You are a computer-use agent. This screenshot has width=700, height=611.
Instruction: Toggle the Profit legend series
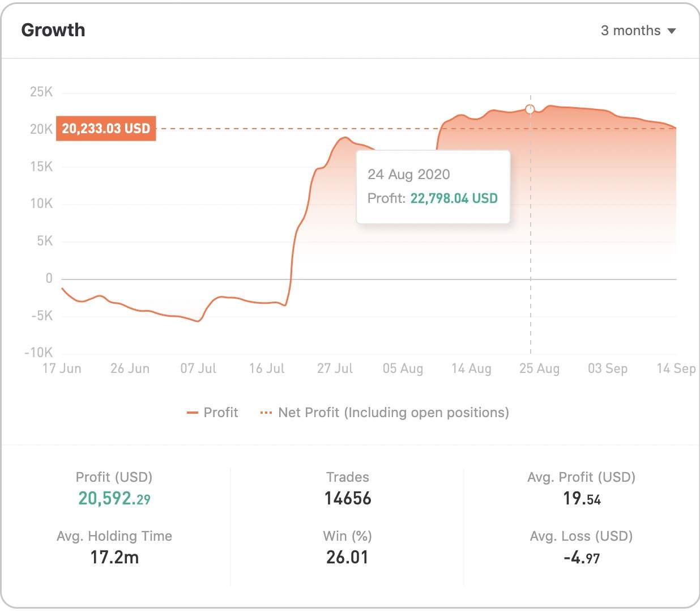point(212,413)
